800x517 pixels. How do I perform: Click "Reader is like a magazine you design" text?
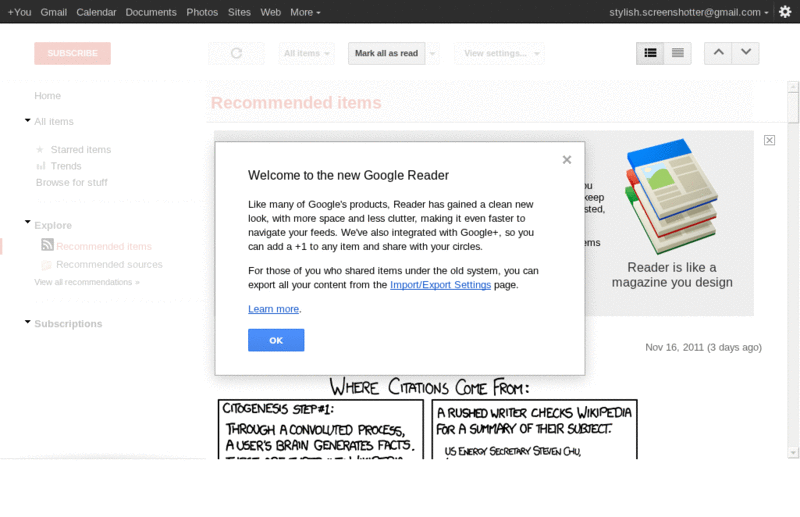(672, 275)
